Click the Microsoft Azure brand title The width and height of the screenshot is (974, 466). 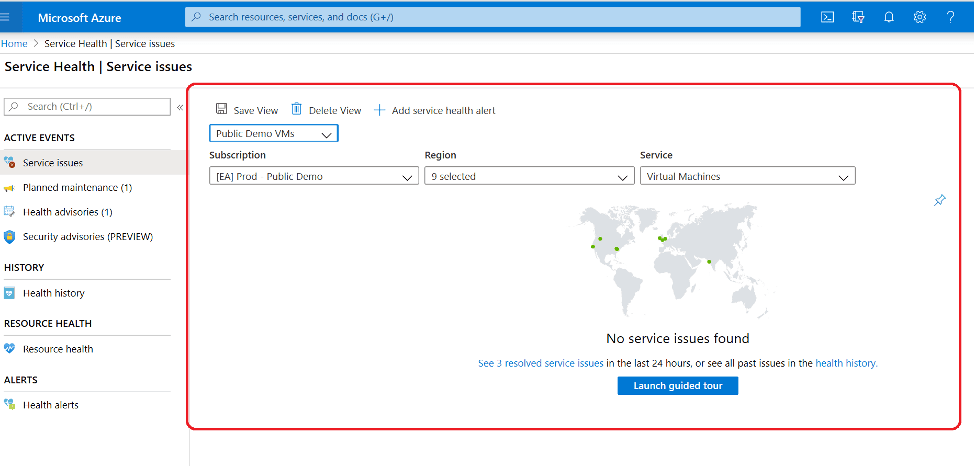coord(80,17)
